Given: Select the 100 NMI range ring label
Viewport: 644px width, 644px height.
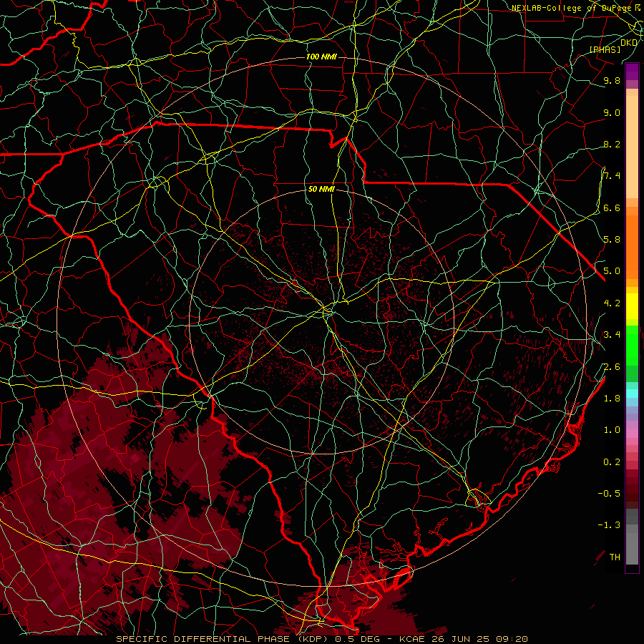Looking at the screenshot, I should click(321, 57).
